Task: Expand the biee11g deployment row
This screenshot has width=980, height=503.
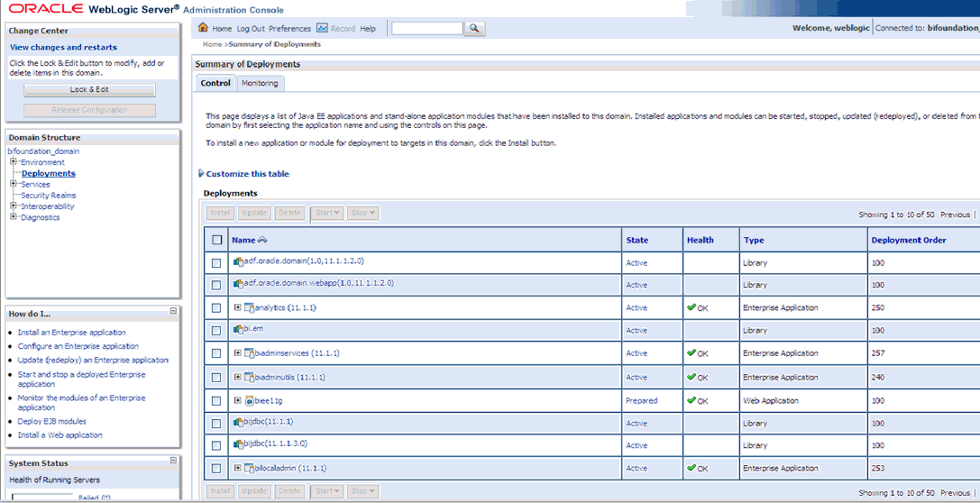Action: [237, 400]
